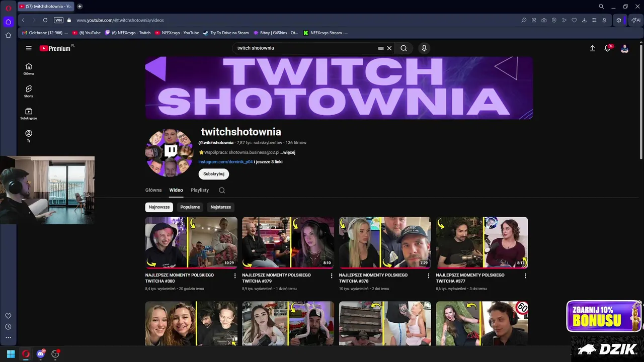Click the address bar URL field
The image size is (644, 362).
tap(120, 20)
